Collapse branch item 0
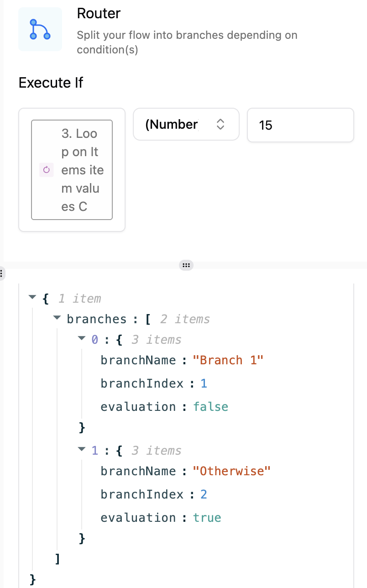367x588 pixels. pyautogui.click(x=82, y=339)
